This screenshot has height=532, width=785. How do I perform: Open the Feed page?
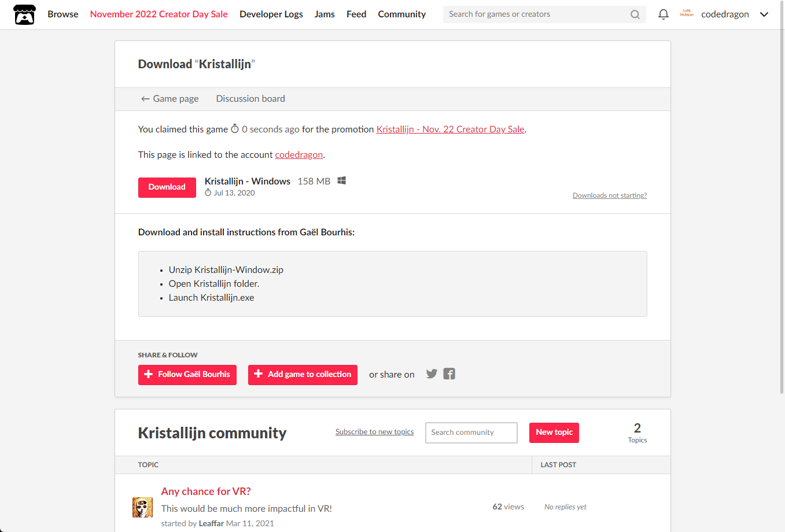tap(356, 14)
